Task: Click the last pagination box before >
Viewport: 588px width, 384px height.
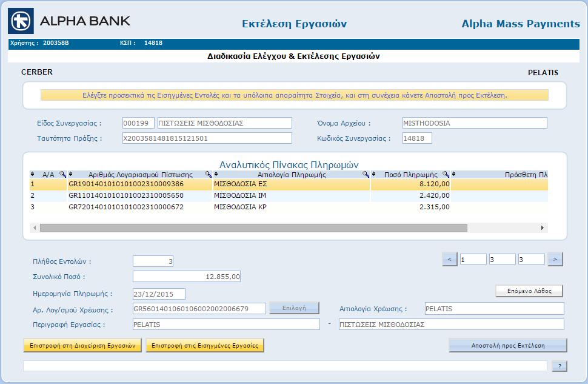Action: click(532, 260)
